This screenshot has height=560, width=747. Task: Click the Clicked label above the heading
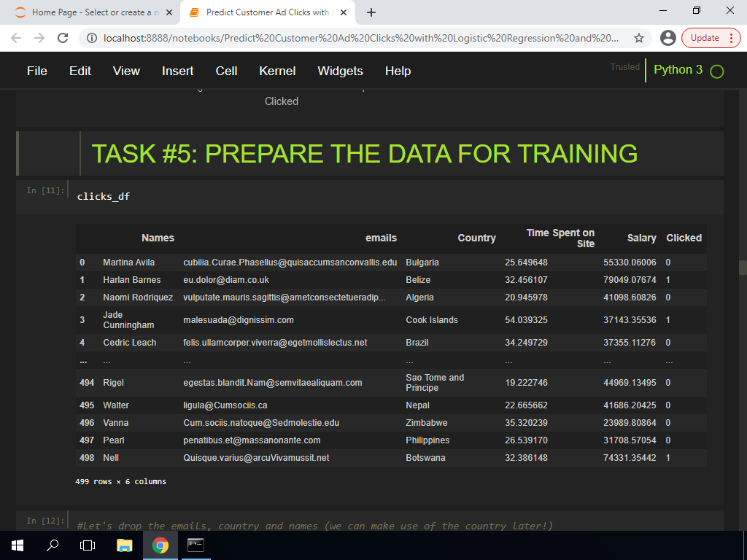pos(282,101)
